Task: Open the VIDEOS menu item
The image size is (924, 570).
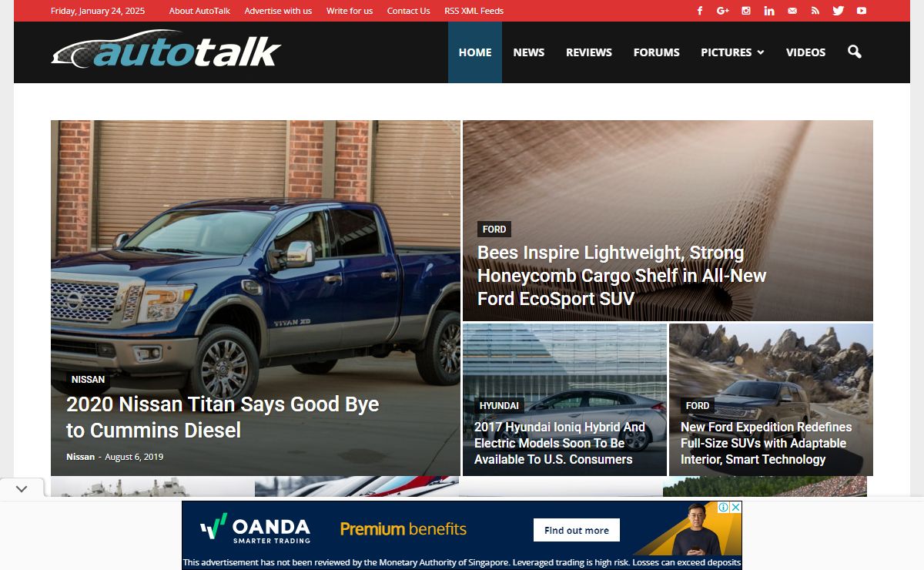Action: click(805, 52)
